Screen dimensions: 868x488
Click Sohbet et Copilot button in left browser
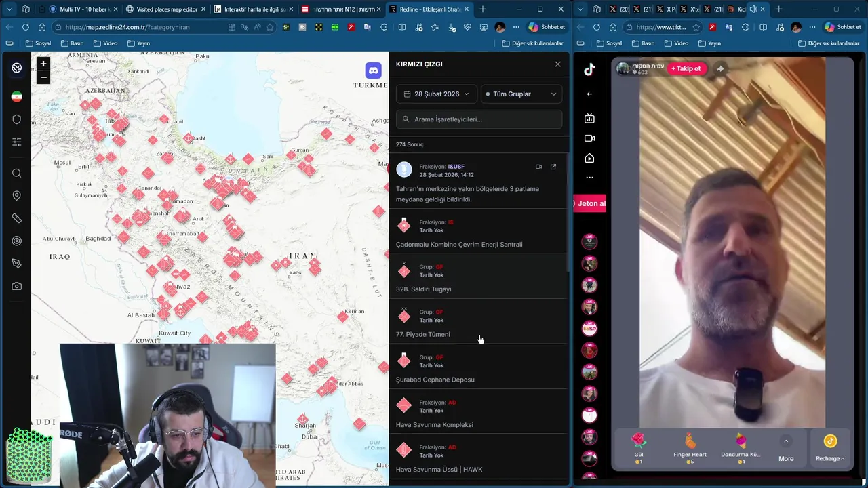tap(547, 27)
